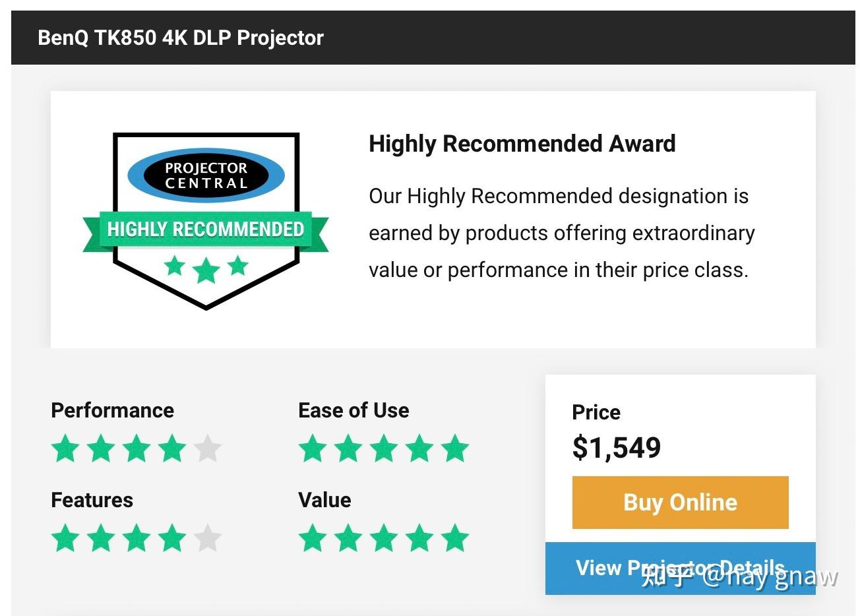Screen dimensions: 860x616
Task: Click the award description paragraph text
Action: pos(562,233)
